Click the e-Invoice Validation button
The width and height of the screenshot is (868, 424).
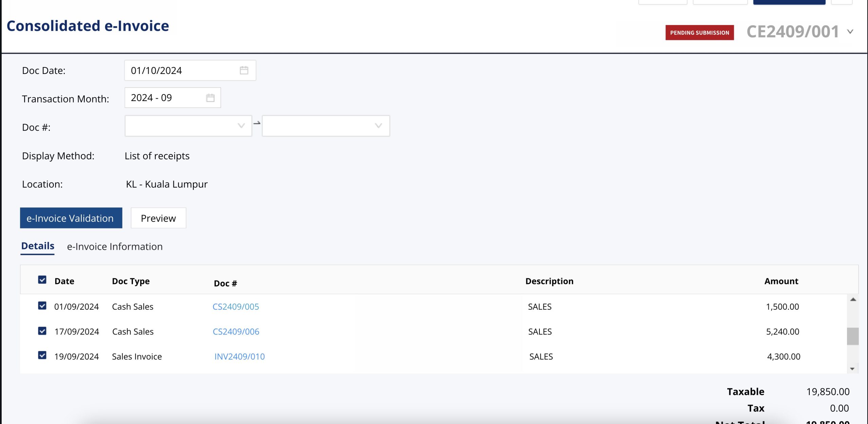click(71, 218)
